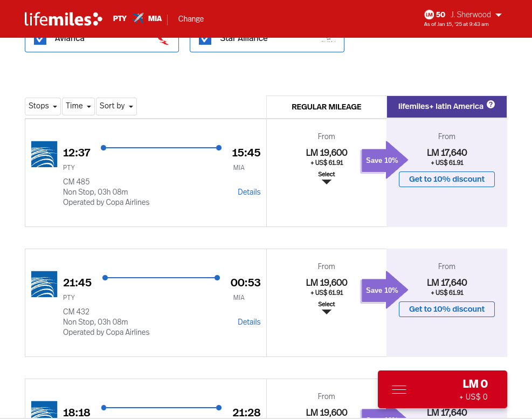Open the Time filter dropdown
Screen dimensions: 532x419
click(78, 106)
